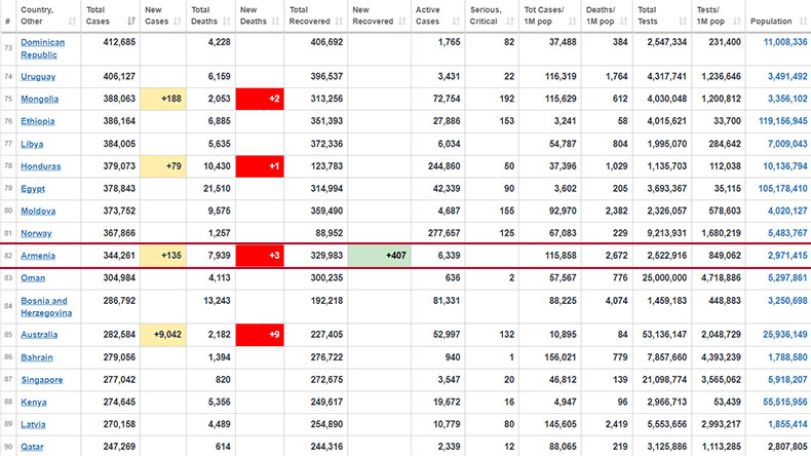Screen dimensions: 811x456
Task: Open the Egypt country link
Action: click(33, 189)
